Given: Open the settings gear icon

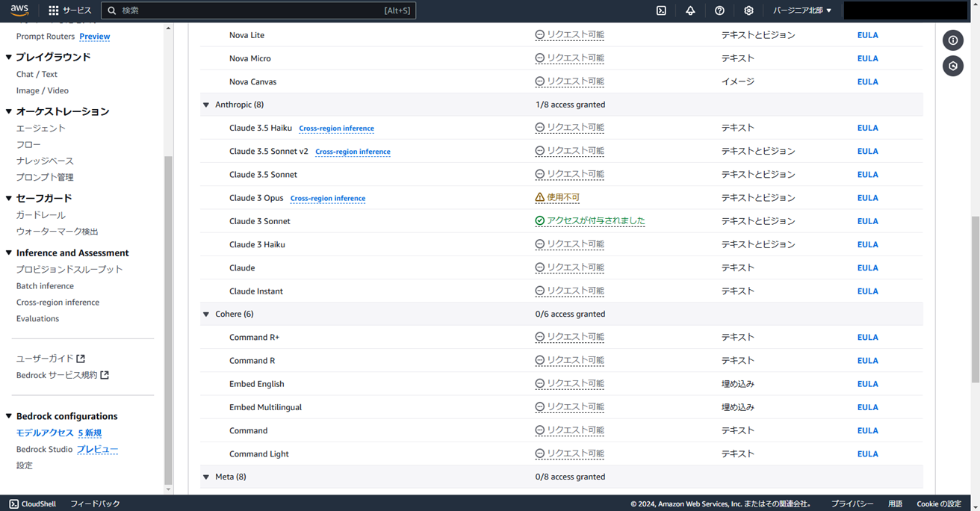Looking at the screenshot, I should point(748,10).
